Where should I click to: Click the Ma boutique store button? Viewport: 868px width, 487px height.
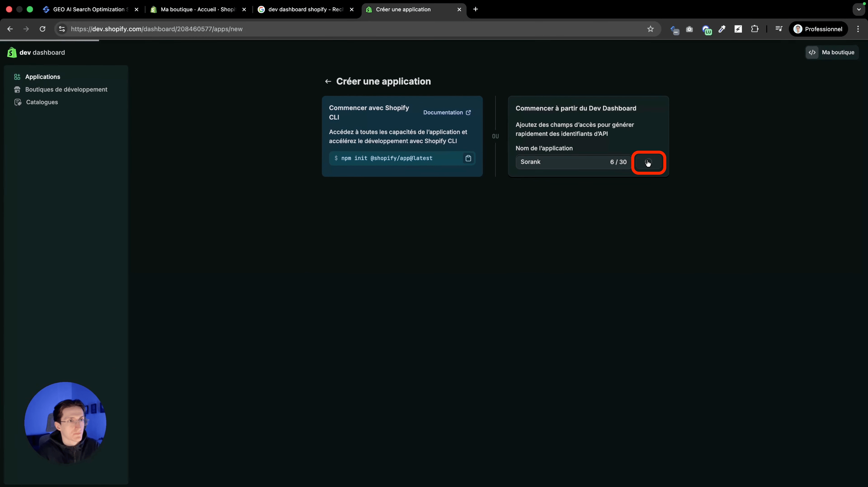coord(832,52)
